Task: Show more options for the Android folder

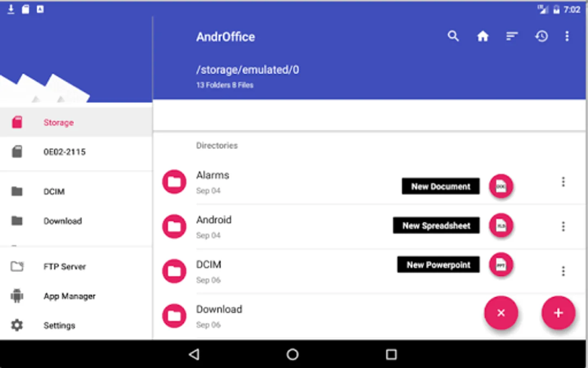Action: 563,226
